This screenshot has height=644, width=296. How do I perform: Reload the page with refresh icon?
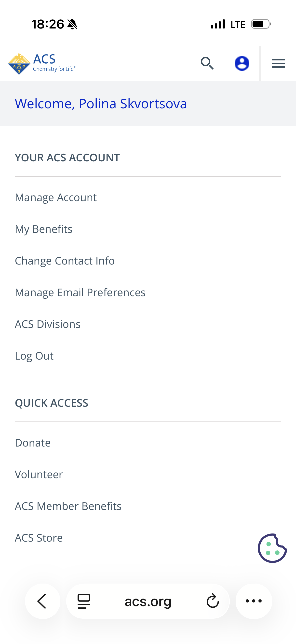click(213, 601)
